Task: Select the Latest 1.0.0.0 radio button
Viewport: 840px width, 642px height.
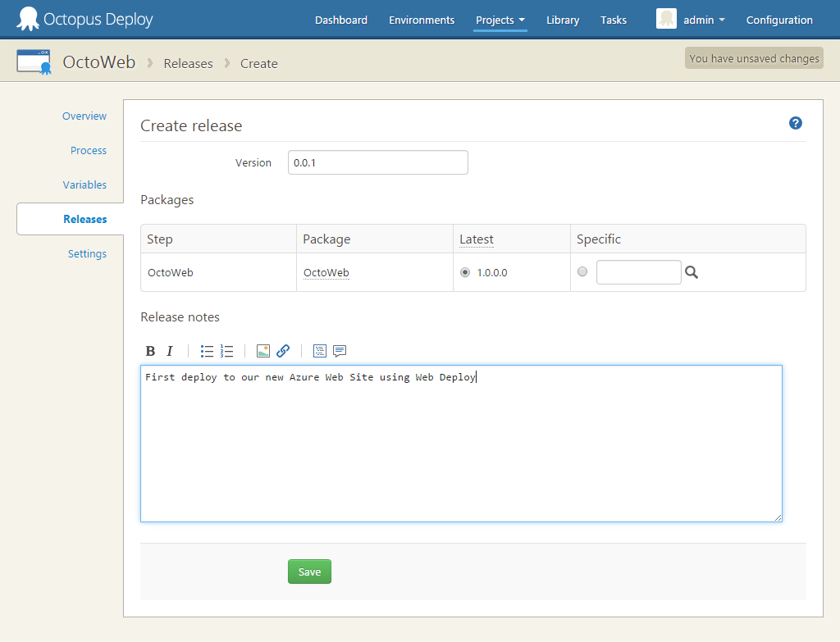Action: [x=465, y=272]
